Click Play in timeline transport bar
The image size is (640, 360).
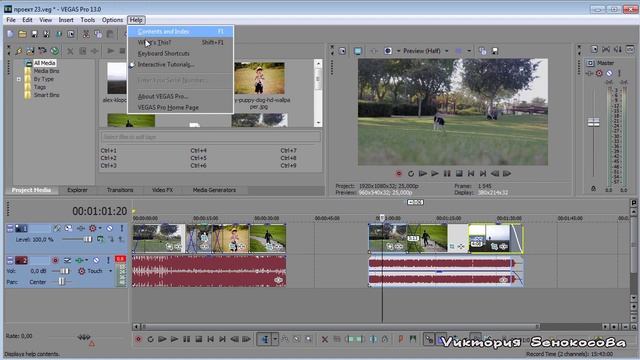pos(174,339)
